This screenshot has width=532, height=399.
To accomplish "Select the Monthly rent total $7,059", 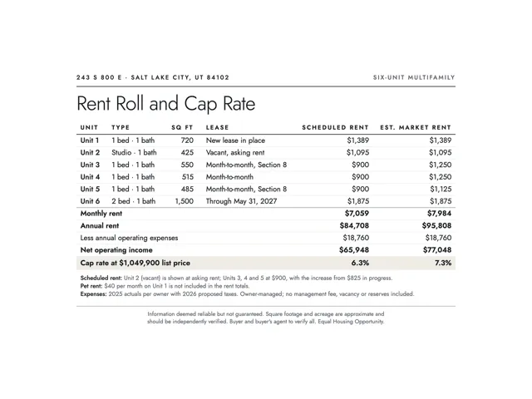I will point(357,214).
